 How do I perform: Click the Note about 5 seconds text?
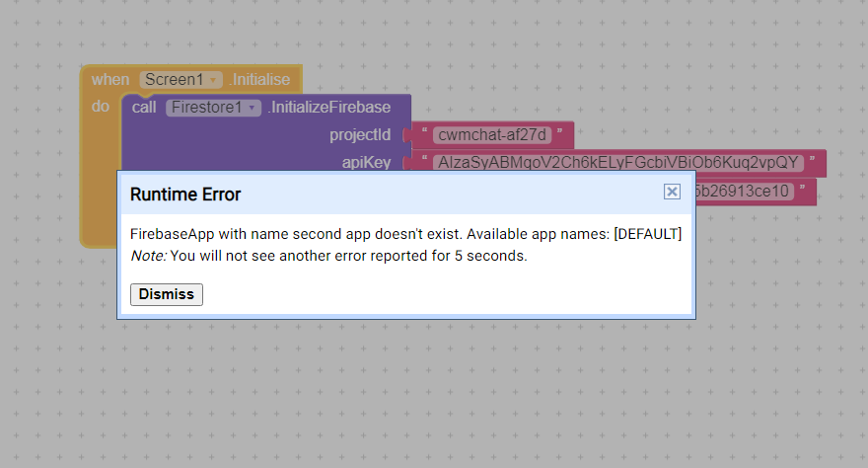click(328, 256)
